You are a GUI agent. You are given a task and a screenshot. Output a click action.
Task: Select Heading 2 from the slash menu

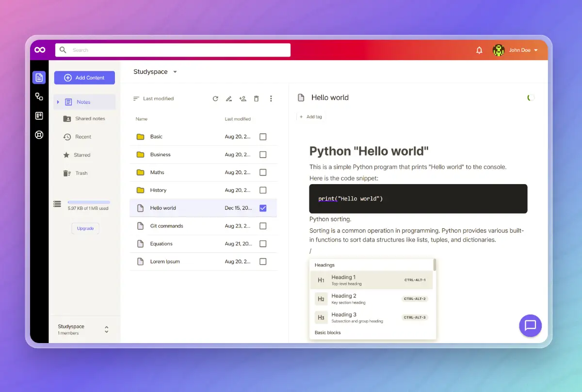[x=372, y=299]
